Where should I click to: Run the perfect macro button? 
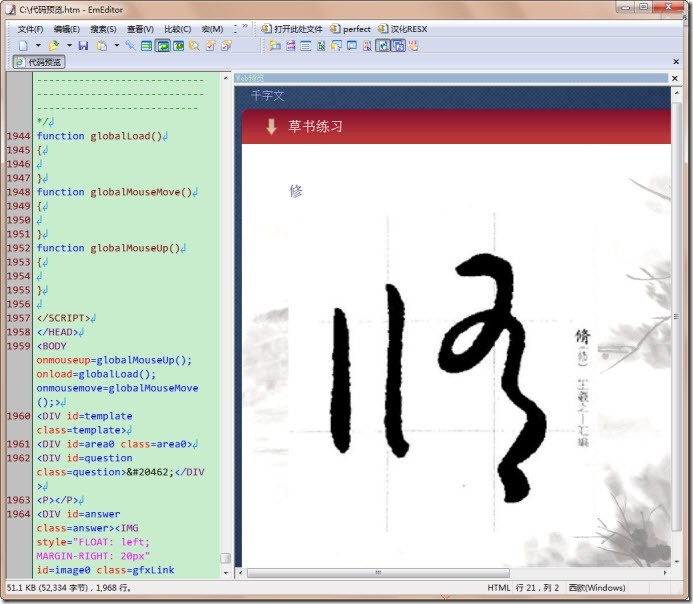(x=350, y=29)
